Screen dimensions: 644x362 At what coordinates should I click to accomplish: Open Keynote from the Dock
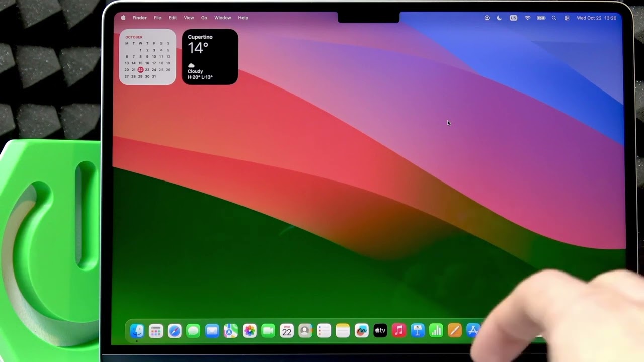(x=417, y=330)
